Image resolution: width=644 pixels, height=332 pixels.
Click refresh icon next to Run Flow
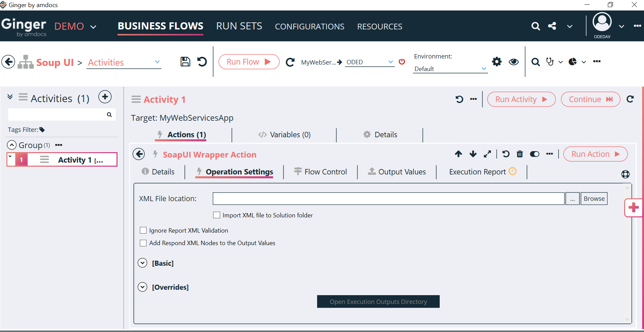tap(290, 62)
